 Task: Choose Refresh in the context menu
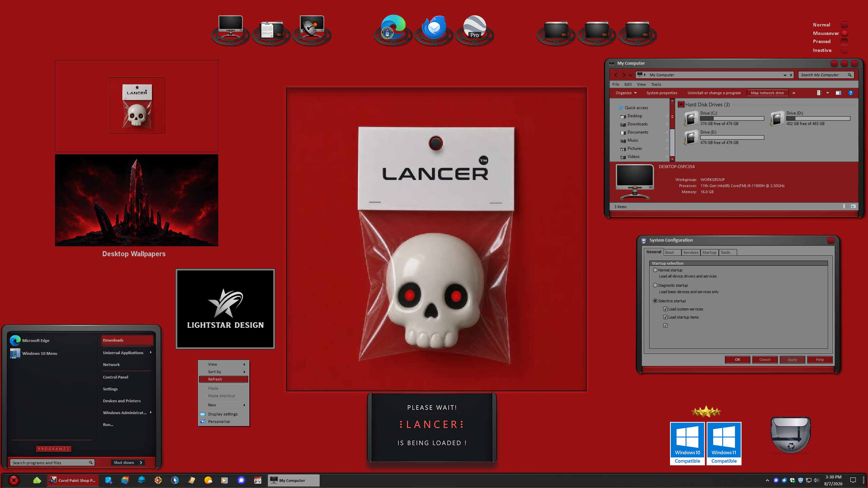223,379
